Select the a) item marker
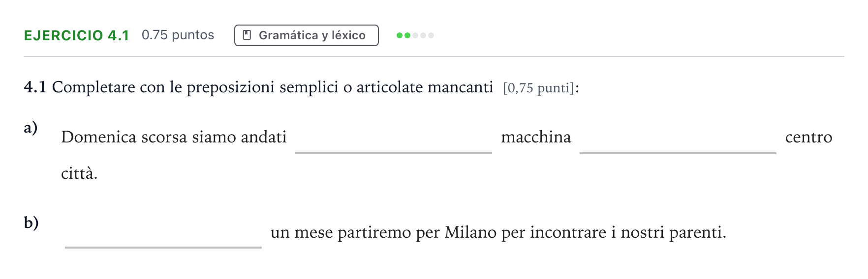868x279 pixels. 31,128
